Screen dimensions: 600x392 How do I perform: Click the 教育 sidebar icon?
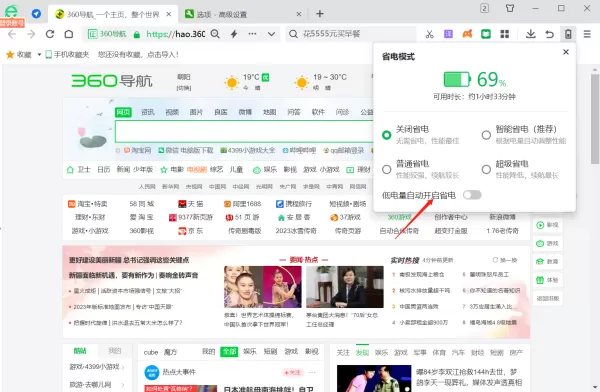548,261
